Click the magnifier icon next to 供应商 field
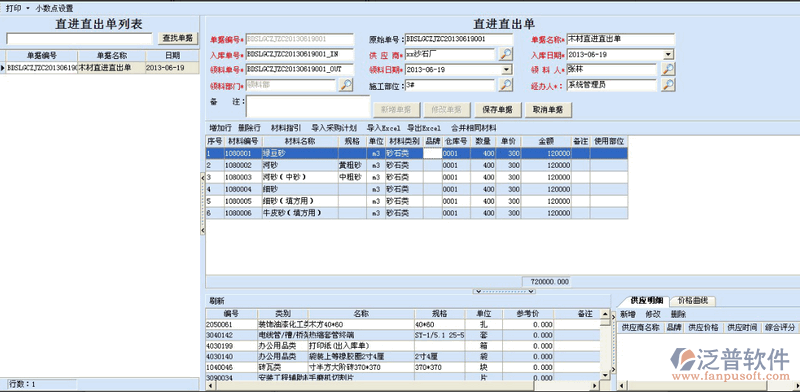This screenshot has height=392, width=800. (x=506, y=54)
